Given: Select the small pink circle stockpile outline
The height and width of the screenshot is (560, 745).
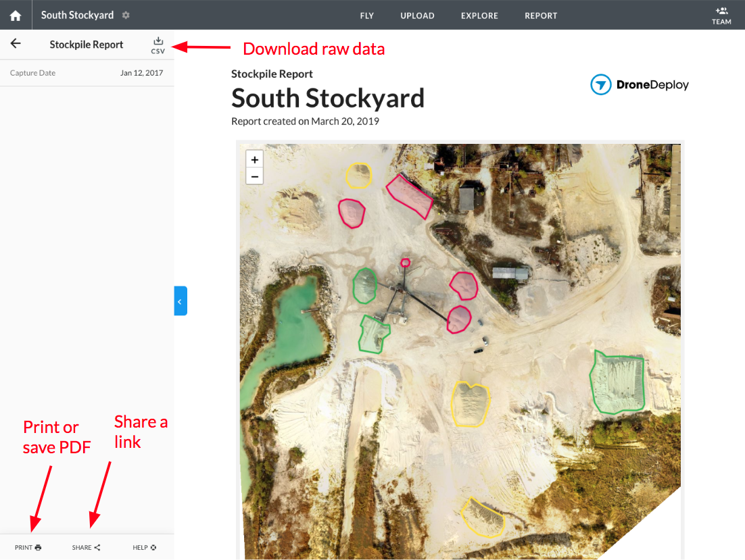Looking at the screenshot, I should 405,263.
